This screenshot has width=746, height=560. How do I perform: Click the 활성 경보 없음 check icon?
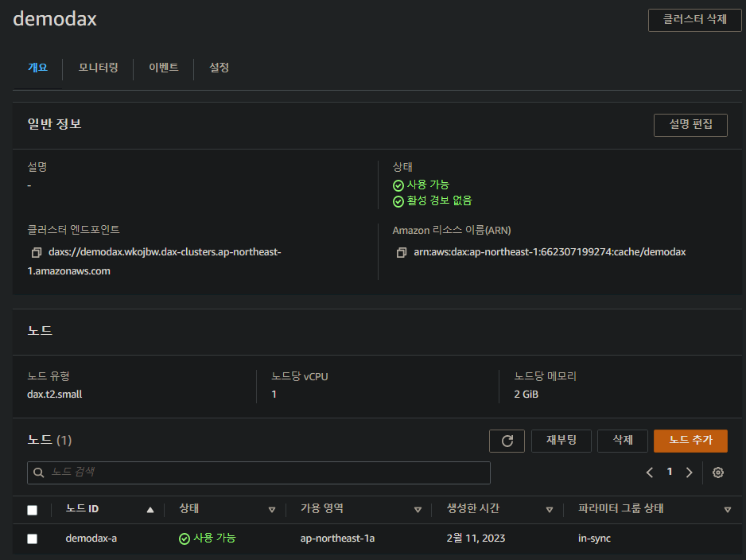point(398,201)
